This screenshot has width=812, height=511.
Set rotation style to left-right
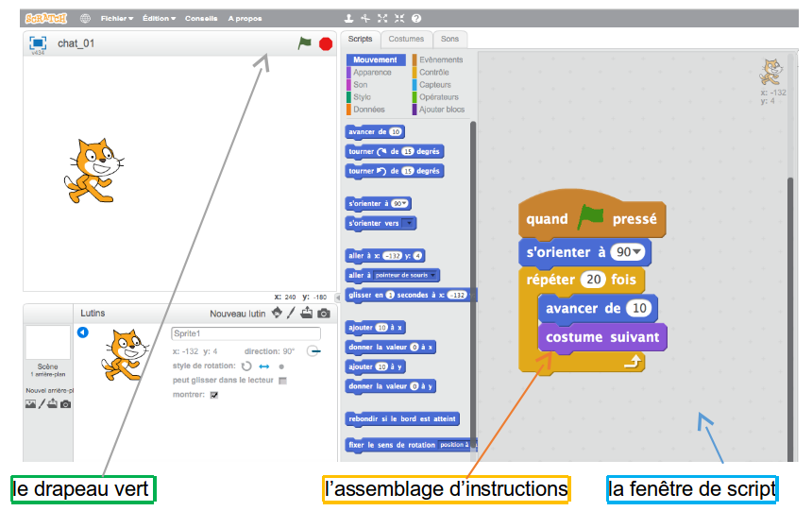click(264, 366)
